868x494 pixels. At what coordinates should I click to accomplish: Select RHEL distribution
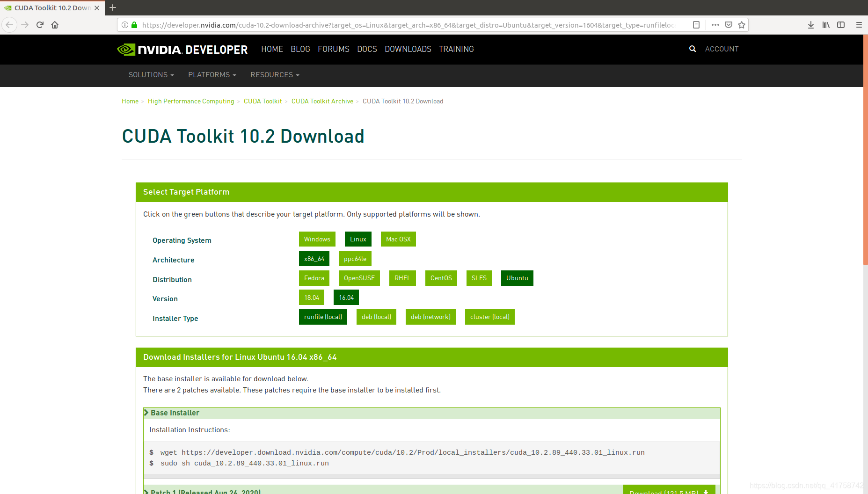coord(402,278)
